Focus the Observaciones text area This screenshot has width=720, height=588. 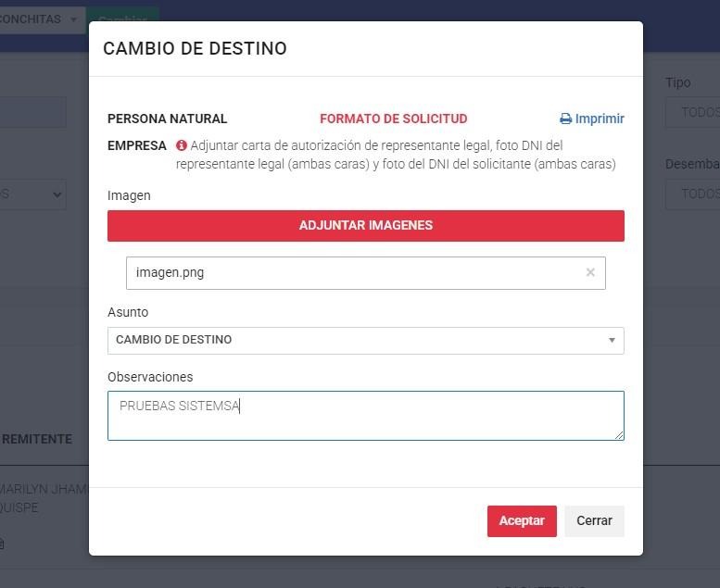(365, 415)
